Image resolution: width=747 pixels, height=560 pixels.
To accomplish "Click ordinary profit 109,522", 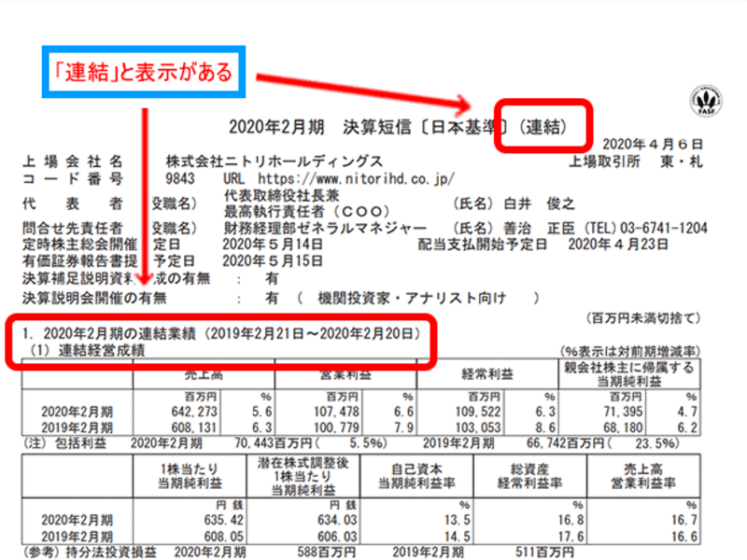I will [x=478, y=412].
